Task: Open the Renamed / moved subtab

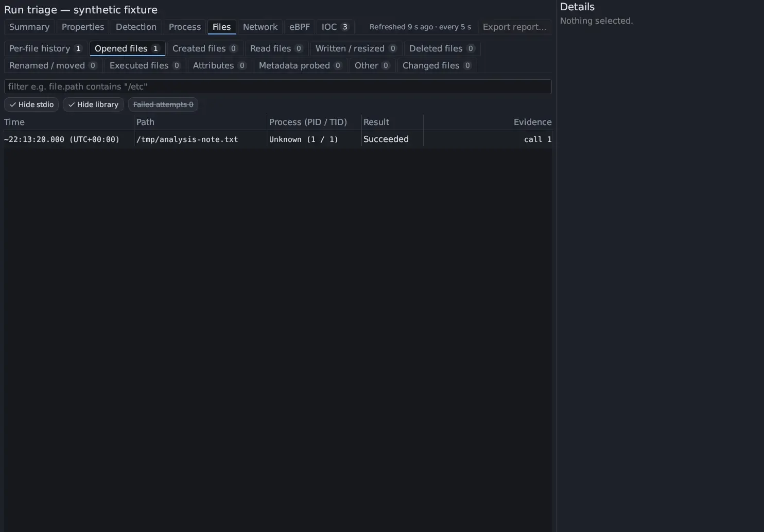Action: [x=54, y=66]
